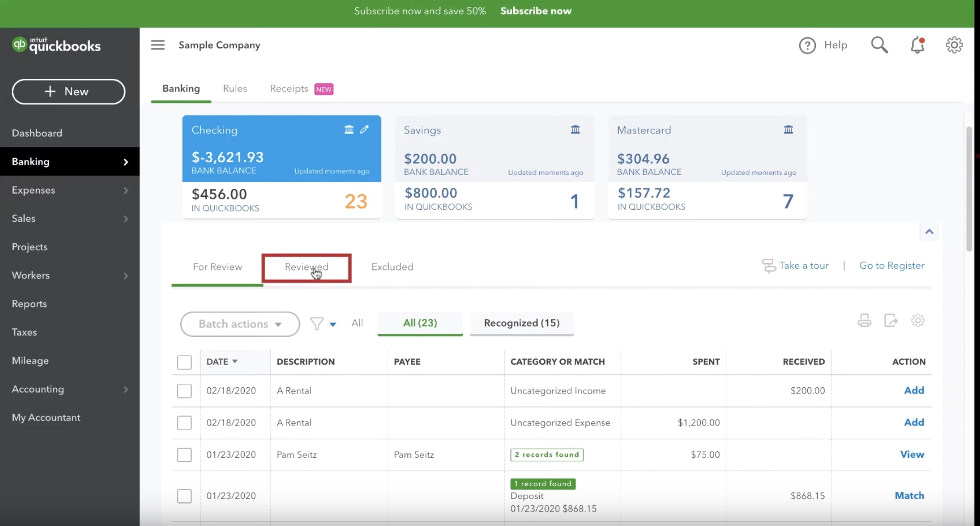Switch to the Banking tab
Viewport: 980px width, 526px height.
(x=181, y=89)
